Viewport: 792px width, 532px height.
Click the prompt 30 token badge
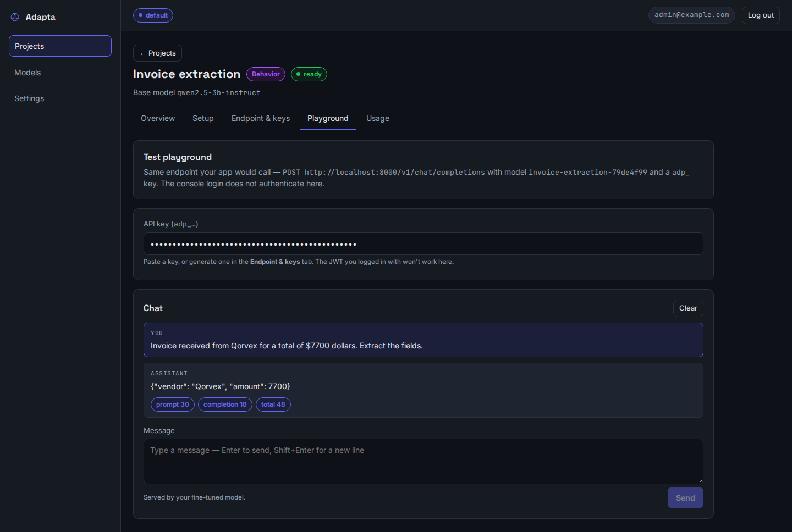click(x=173, y=404)
